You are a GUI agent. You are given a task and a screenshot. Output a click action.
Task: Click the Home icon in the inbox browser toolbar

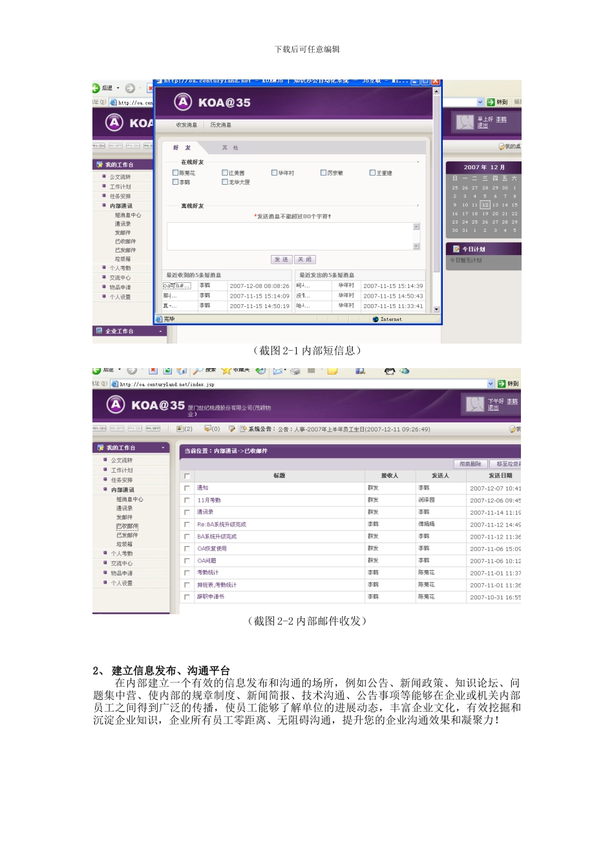(x=182, y=371)
